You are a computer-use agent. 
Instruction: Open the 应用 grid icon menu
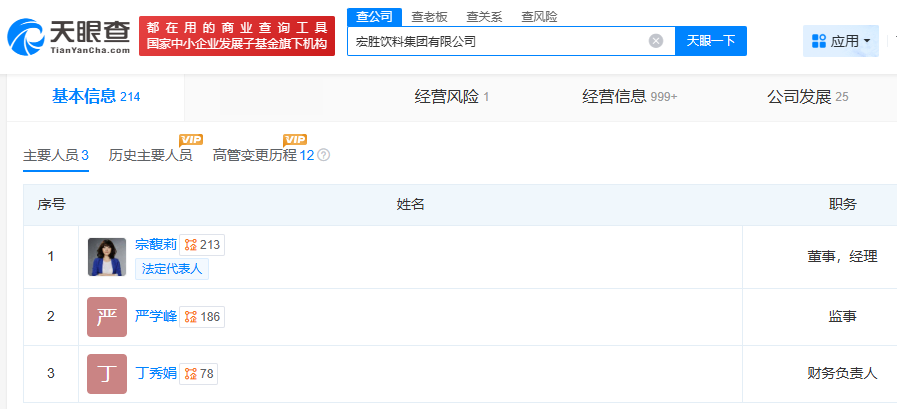point(819,41)
